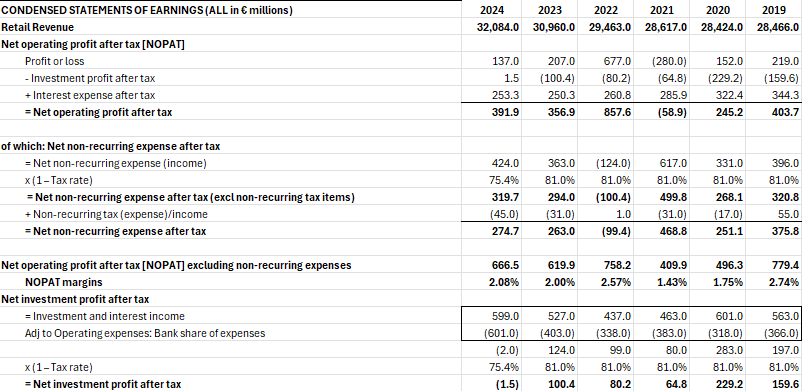Select subtotal value 283.0
802x391 pixels.
click(x=731, y=350)
